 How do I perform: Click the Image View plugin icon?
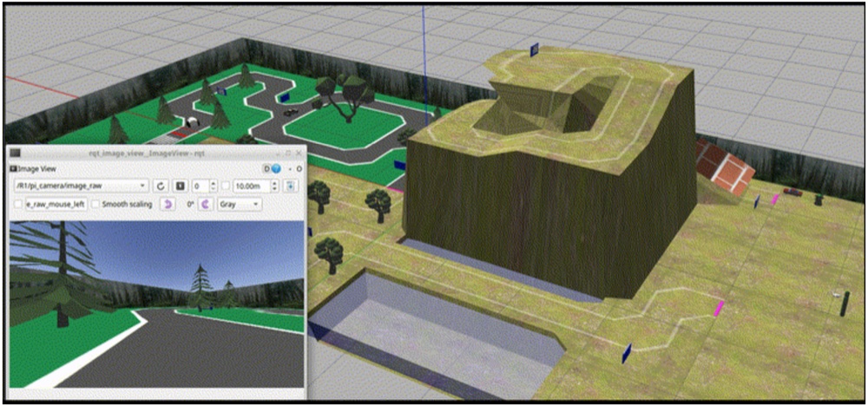click(14, 168)
